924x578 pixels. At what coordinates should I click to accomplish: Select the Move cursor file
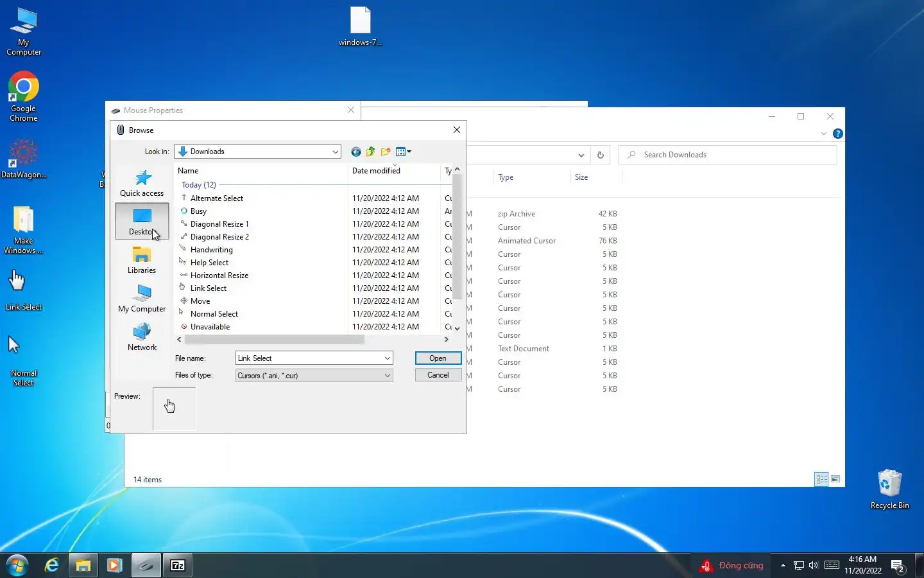click(x=200, y=301)
